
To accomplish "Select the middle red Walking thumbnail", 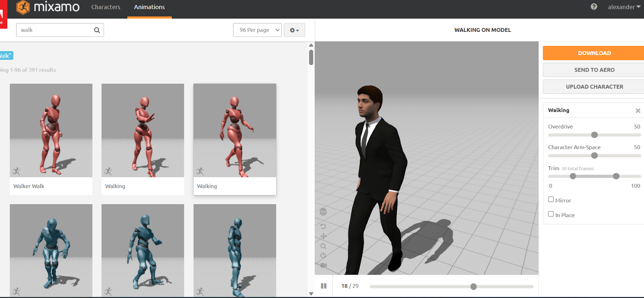I will pos(143,130).
